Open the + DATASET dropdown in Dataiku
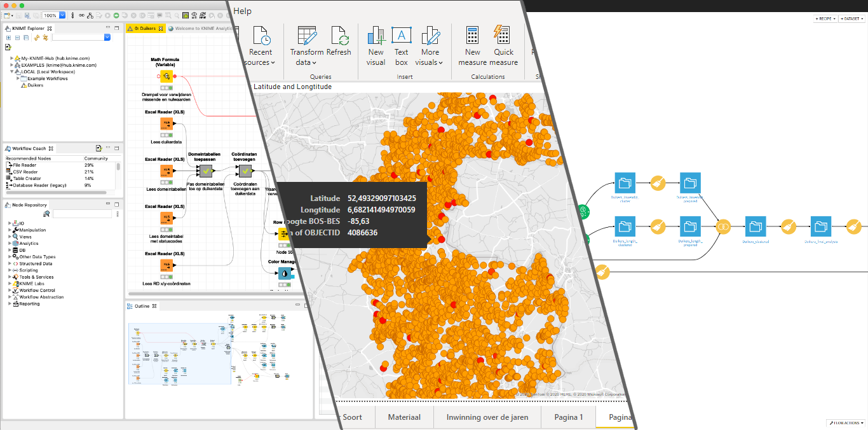 point(852,19)
